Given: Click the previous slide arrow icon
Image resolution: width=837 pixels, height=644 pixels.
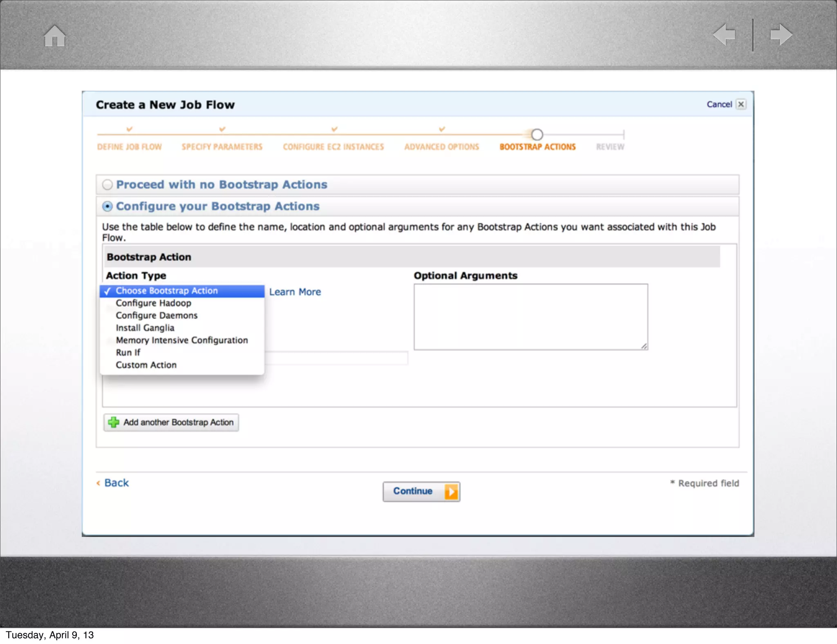Looking at the screenshot, I should 724,34.
